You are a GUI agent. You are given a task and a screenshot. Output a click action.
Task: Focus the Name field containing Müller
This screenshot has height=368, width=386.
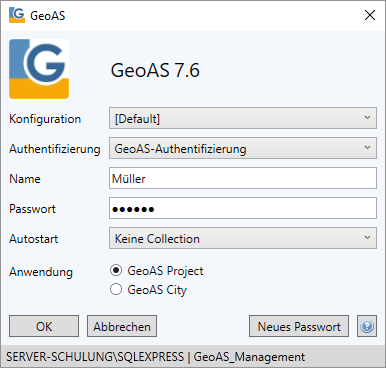[243, 178]
